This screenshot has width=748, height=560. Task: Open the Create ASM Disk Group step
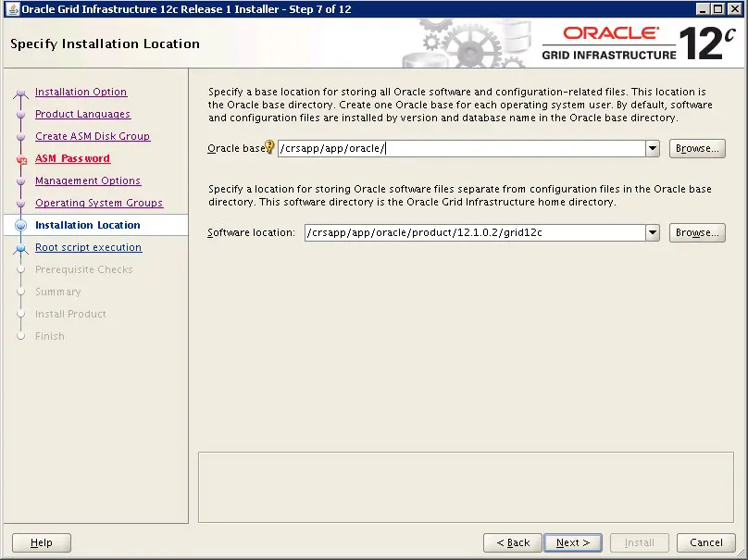[93, 136]
